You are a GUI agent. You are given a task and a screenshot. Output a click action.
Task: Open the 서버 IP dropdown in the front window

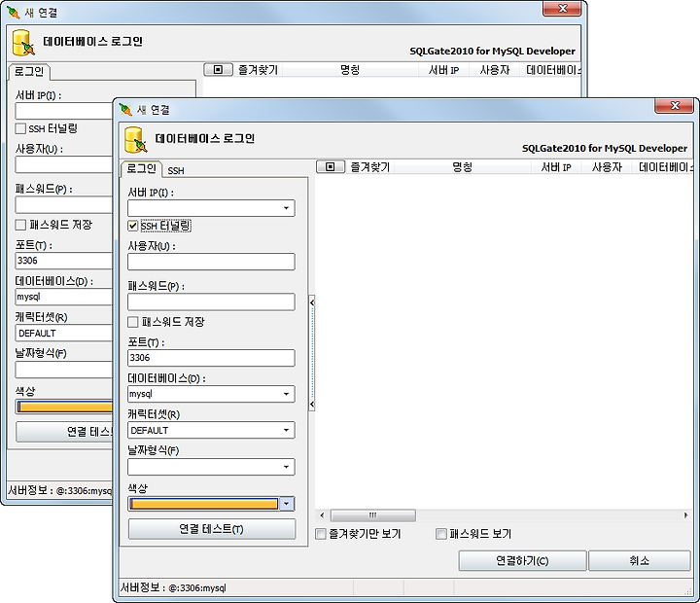click(286, 208)
